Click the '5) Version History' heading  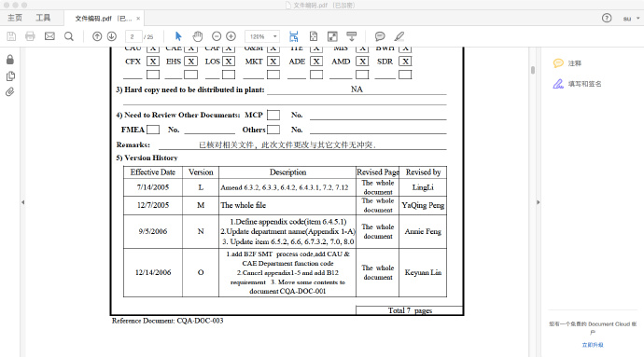click(147, 158)
